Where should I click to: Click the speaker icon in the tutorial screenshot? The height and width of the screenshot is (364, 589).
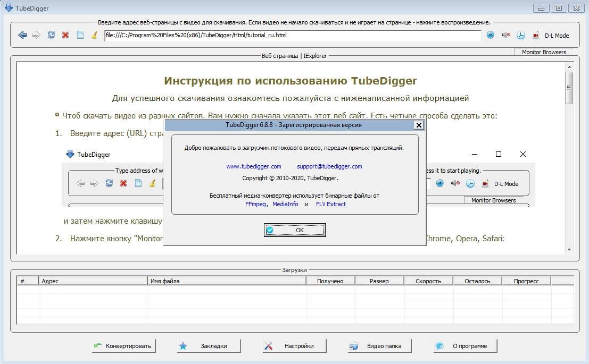455,183
